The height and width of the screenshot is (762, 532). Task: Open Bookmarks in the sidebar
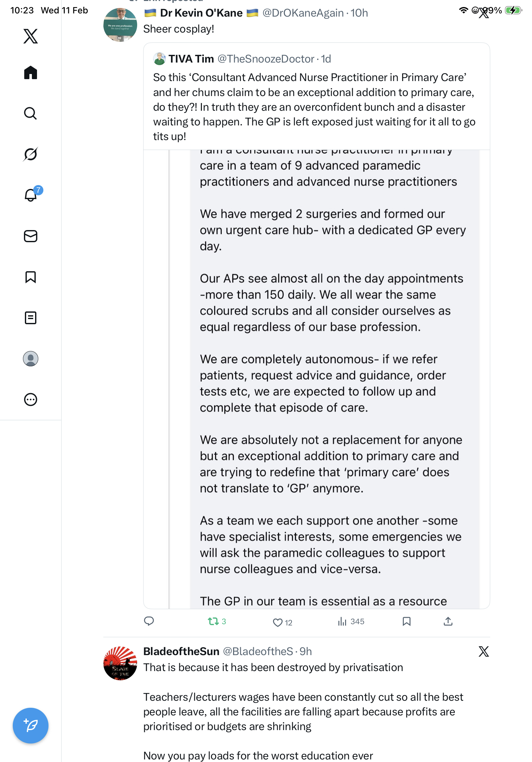[31, 277]
